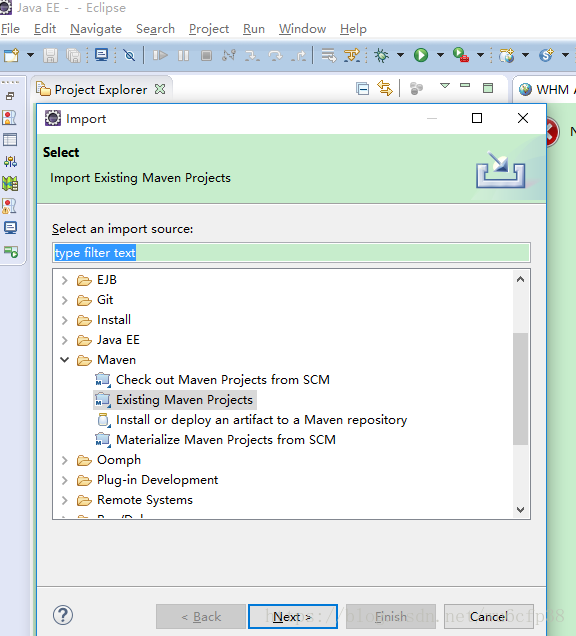Click the scroll-down arrow of import list
The width and height of the screenshot is (576, 636).
(x=520, y=509)
